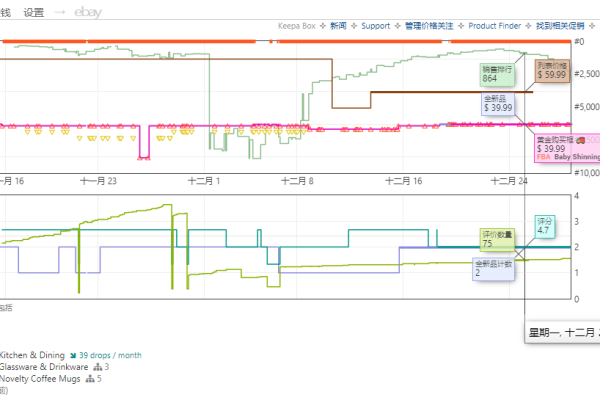This screenshot has height=400, width=600.
Task: Open the Support link
Action: tap(375, 26)
